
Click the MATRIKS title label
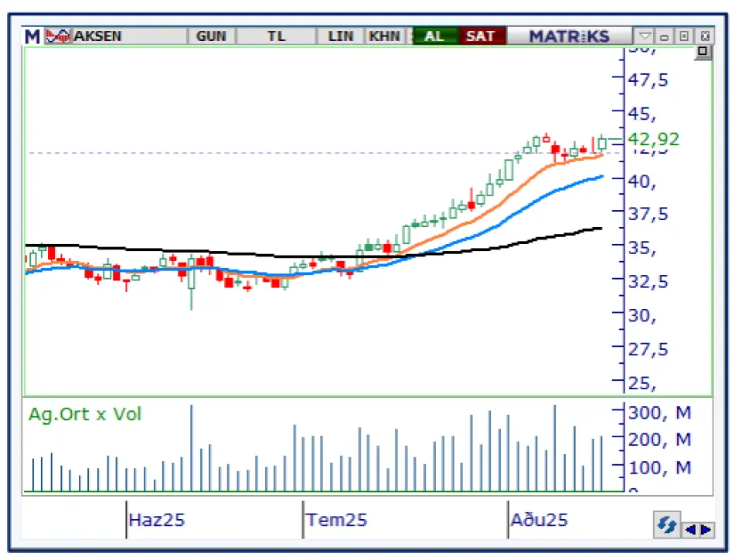pyautogui.click(x=570, y=36)
